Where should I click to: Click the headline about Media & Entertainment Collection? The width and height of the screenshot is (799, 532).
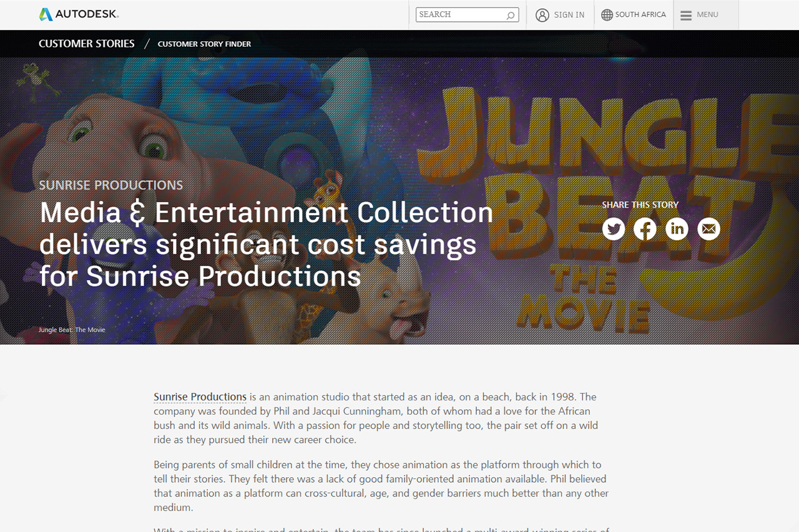[x=267, y=244]
